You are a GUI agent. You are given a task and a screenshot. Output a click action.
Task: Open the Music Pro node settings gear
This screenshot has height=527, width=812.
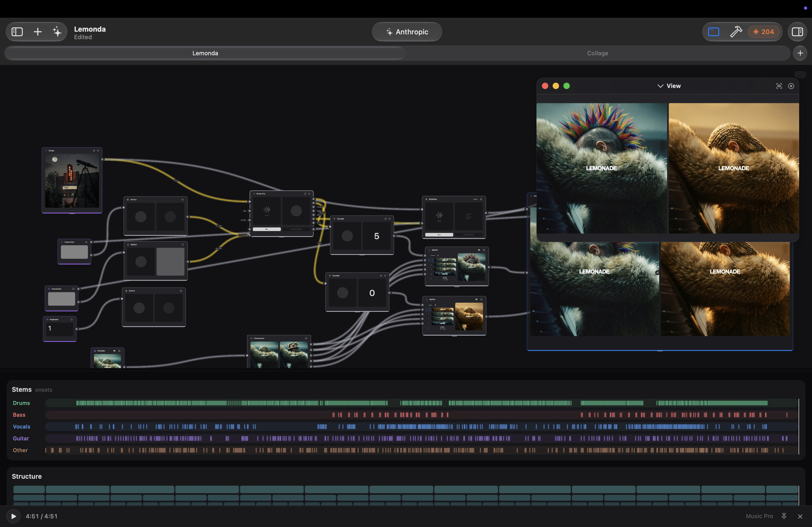pos(309,194)
